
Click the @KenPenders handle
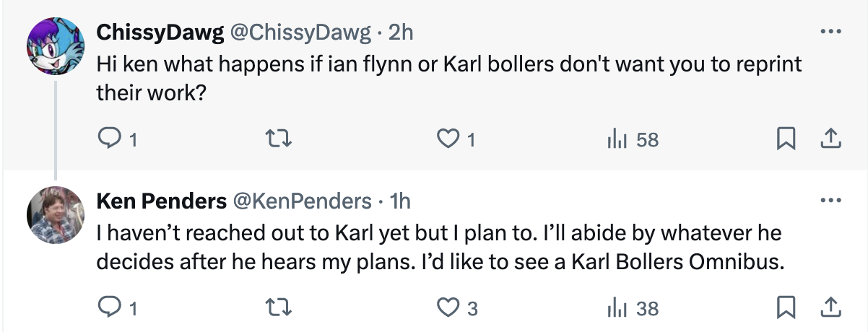pos(300,201)
